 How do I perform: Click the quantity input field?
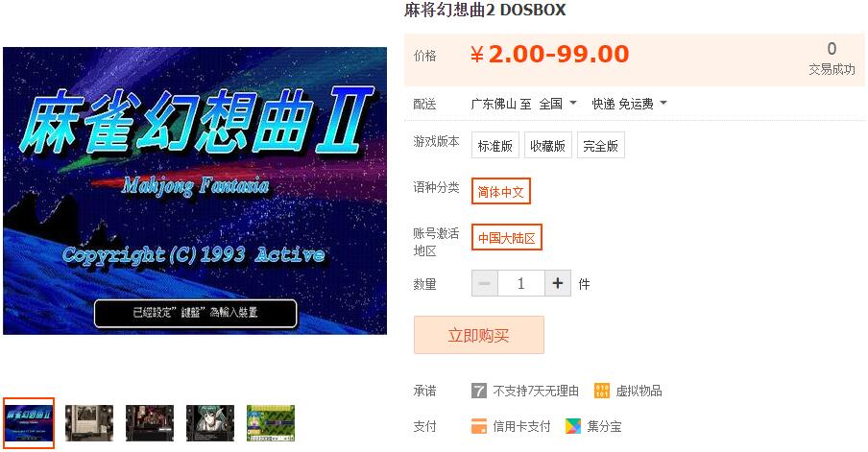[x=521, y=284]
